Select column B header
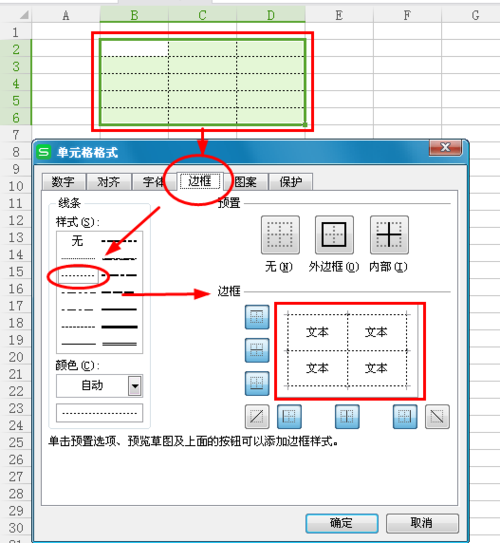 pyautogui.click(x=134, y=15)
